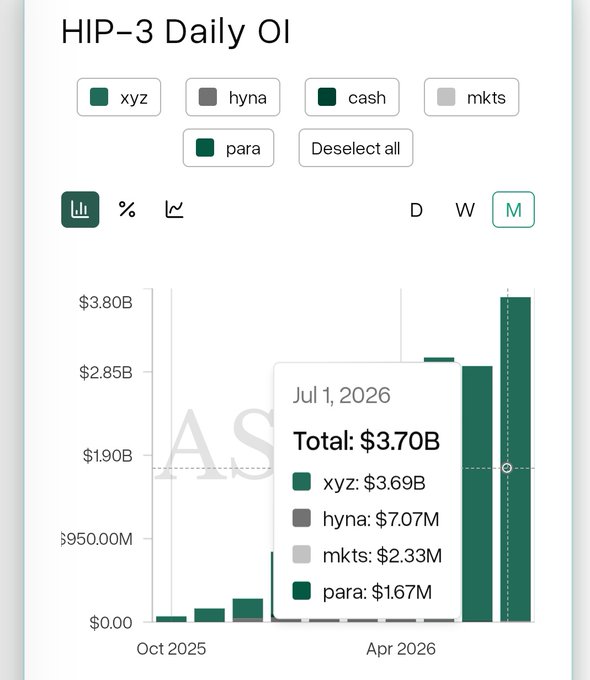The image size is (590, 680).
Task: Click the HIP-3 Daily OI title
Action: (x=176, y=32)
